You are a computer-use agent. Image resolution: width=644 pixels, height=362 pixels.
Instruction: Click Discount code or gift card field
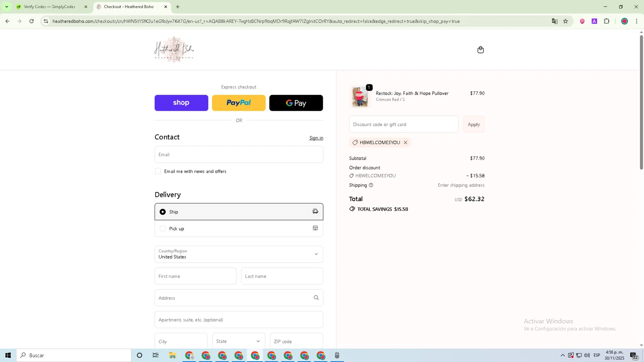point(404,124)
